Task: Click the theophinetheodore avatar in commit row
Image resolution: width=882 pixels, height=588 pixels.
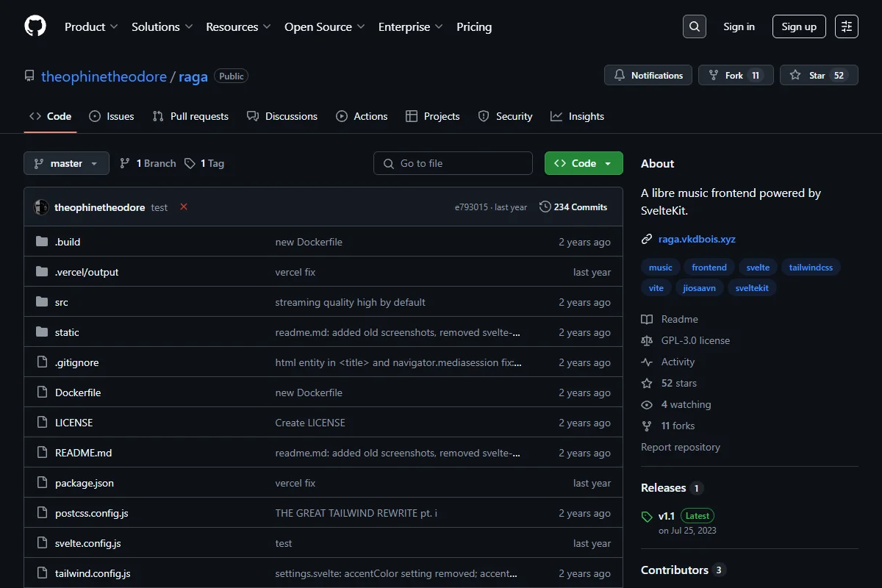Action: (x=41, y=207)
